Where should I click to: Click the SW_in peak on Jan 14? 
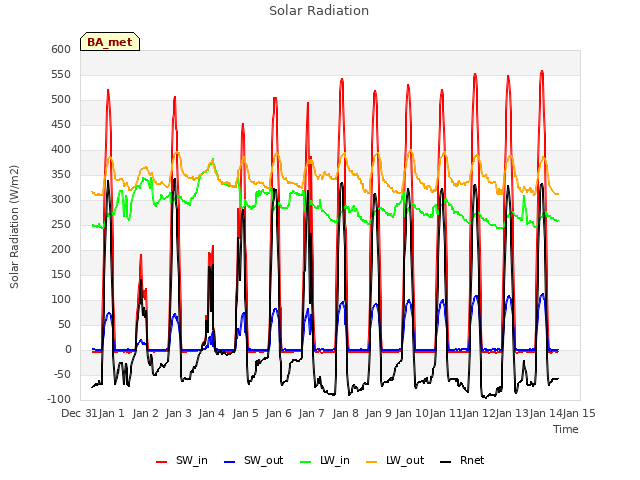[542, 71]
